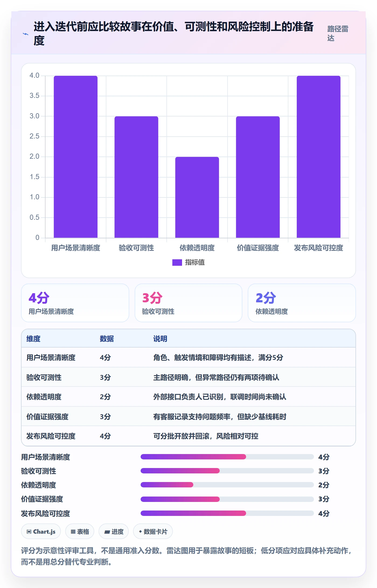Open the 2分 依赖透明度 data card

tap(302, 303)
